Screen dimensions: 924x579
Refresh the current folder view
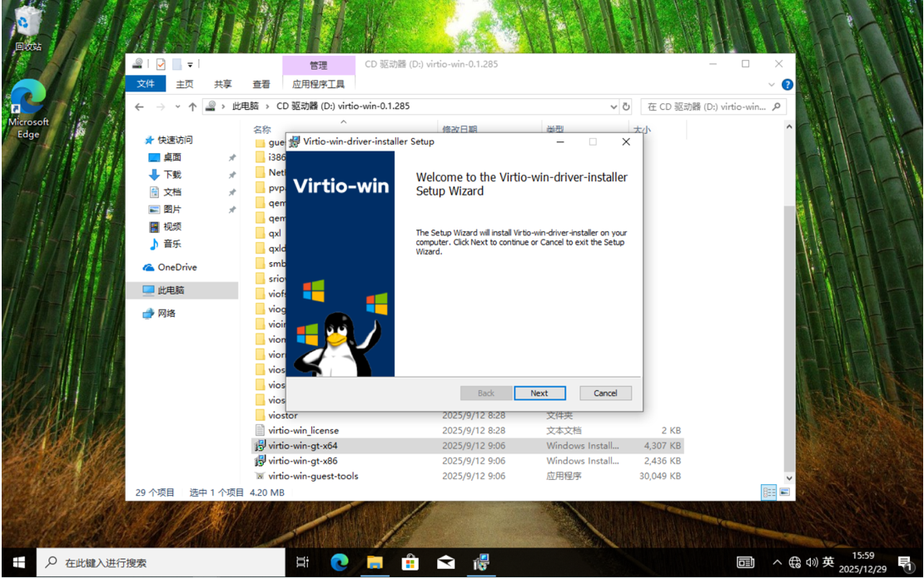point(627,106)
